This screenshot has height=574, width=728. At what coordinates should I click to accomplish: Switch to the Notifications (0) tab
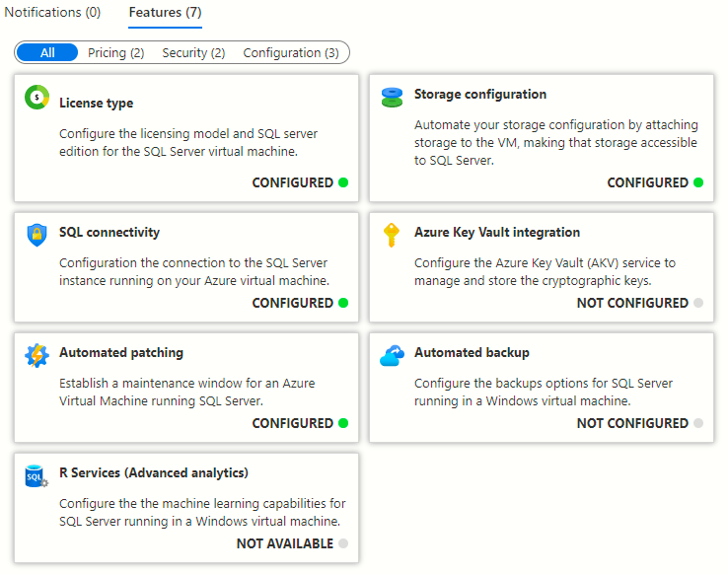52,12
